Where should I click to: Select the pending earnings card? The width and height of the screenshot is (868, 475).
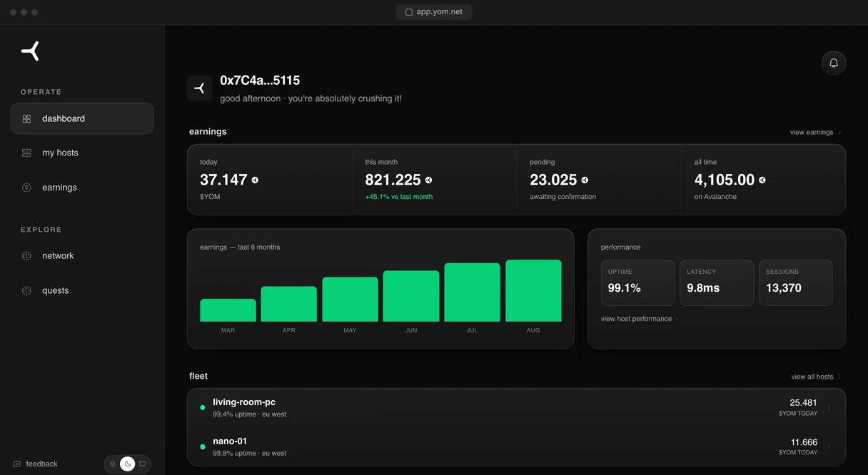coord(600,180)
